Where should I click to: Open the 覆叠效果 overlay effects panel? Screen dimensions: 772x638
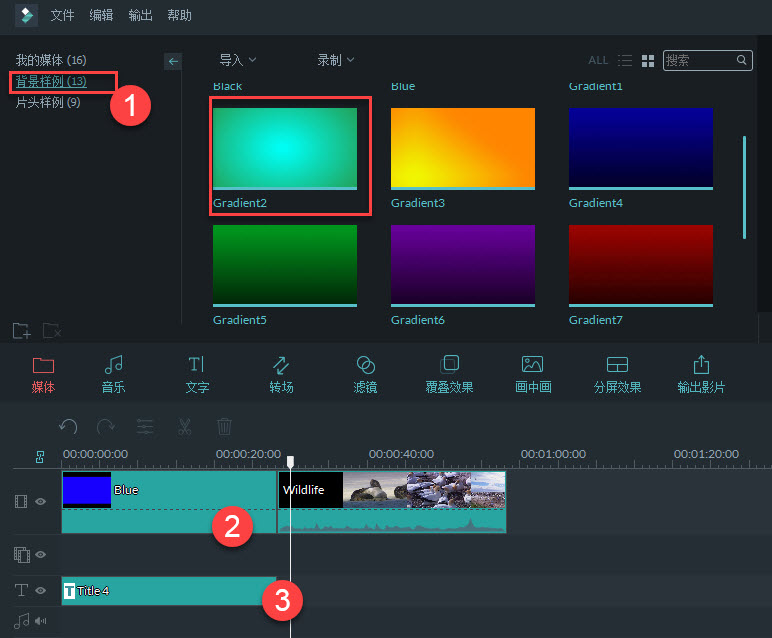pyautogui.click(x=449, y=374)
